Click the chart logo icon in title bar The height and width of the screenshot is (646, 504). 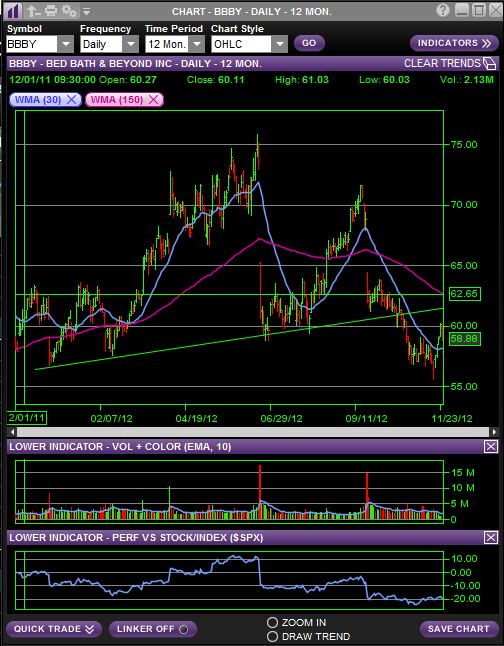click(x=13, y=10)
